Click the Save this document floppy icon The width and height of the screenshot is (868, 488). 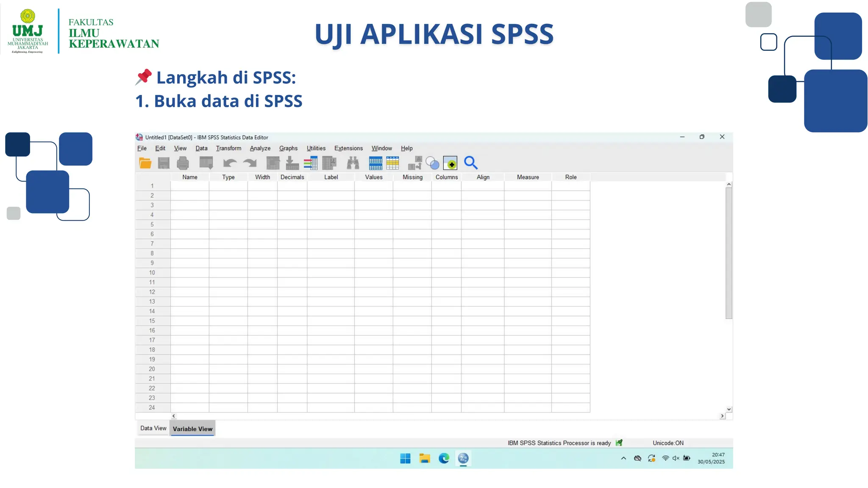[x=164, y=163]
